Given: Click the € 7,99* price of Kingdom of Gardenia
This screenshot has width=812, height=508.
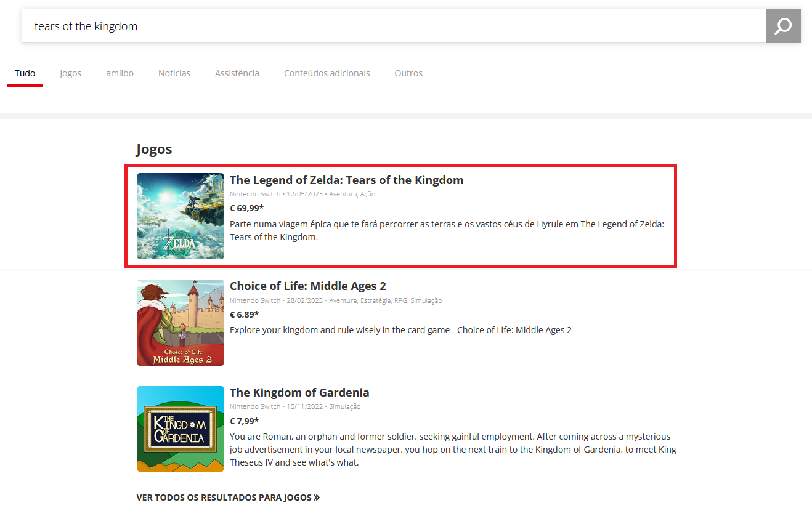Looking at the screenshot, I should [245, 421].
